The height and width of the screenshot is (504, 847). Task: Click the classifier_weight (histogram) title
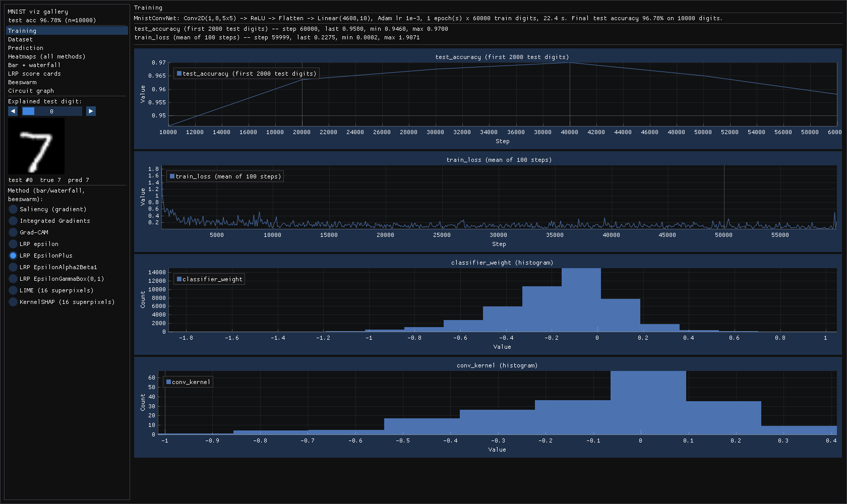point(502,263)
